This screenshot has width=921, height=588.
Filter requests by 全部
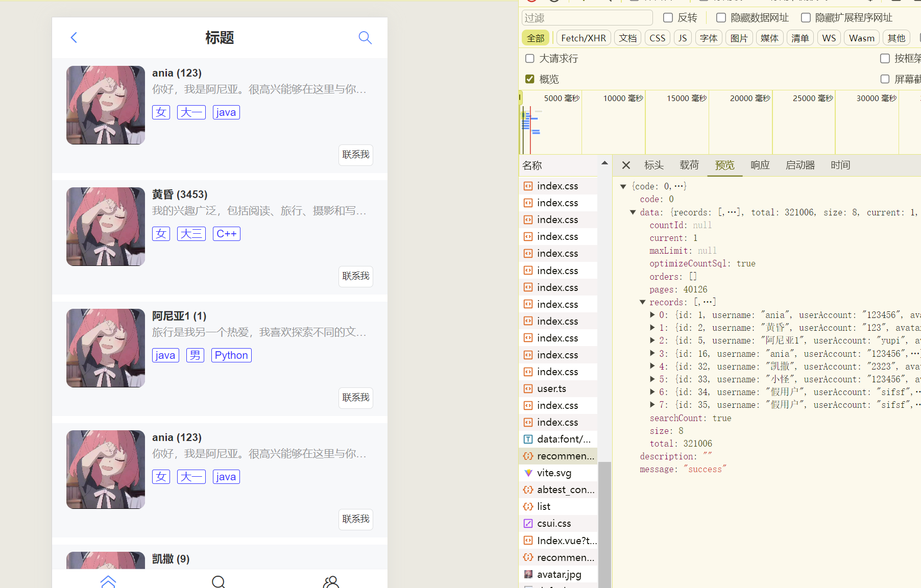536,38
